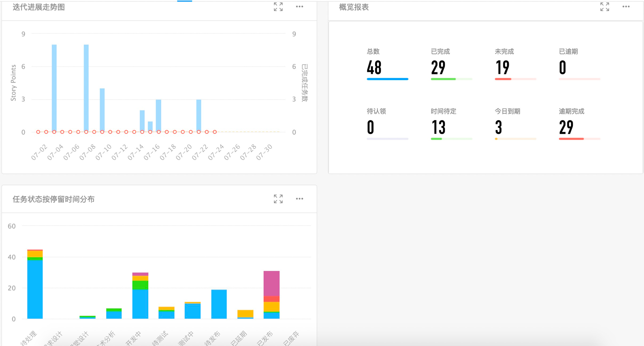Click the 概览报表 panel title

(x=354, y=7)
